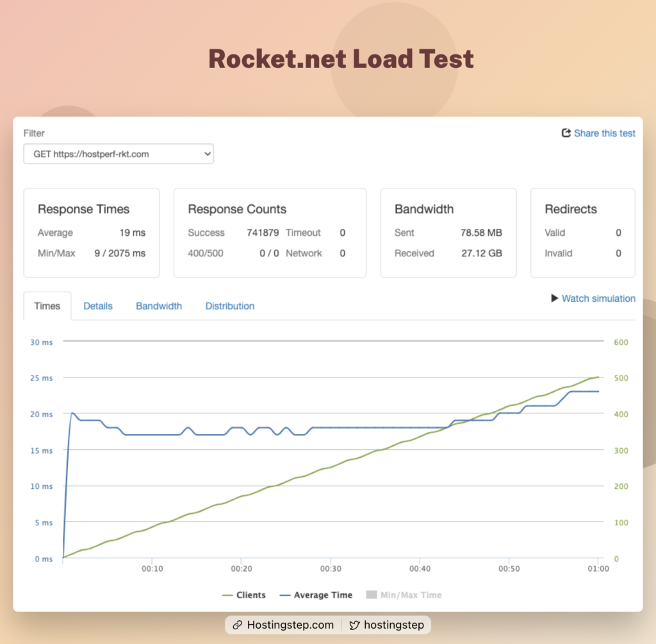Toggle the Clients legend entry
This screenshot has height=644, width=656.
[244, 595]
